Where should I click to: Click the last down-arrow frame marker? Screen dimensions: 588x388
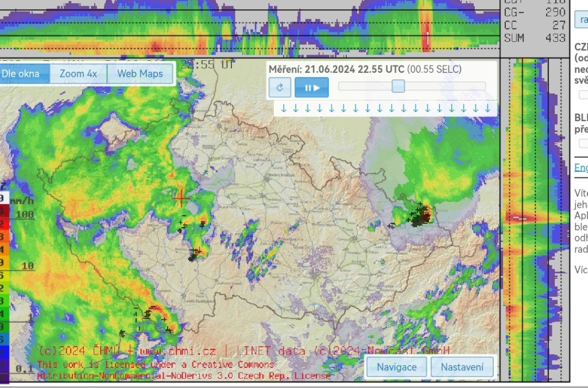click(488, 108)
